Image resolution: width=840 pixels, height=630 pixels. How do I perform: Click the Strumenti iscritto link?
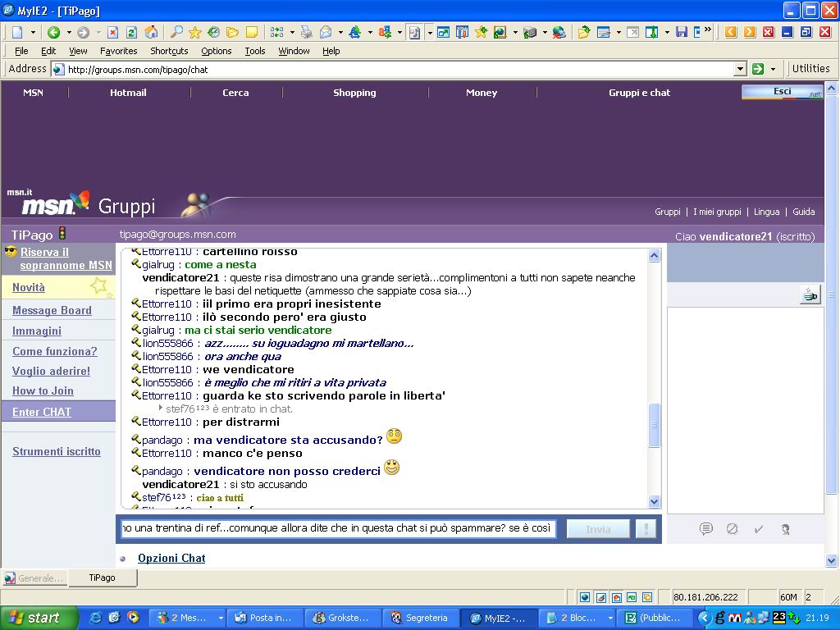[57, 452]
